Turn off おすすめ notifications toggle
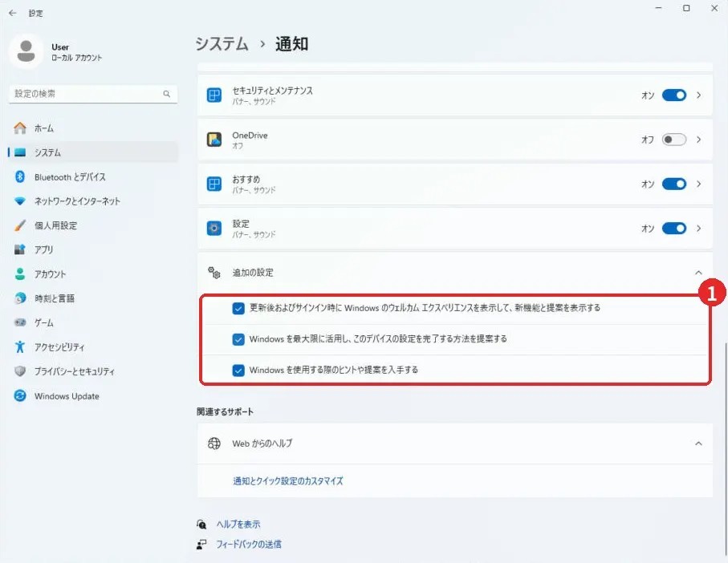728x563 pixels. coord(674,184)
